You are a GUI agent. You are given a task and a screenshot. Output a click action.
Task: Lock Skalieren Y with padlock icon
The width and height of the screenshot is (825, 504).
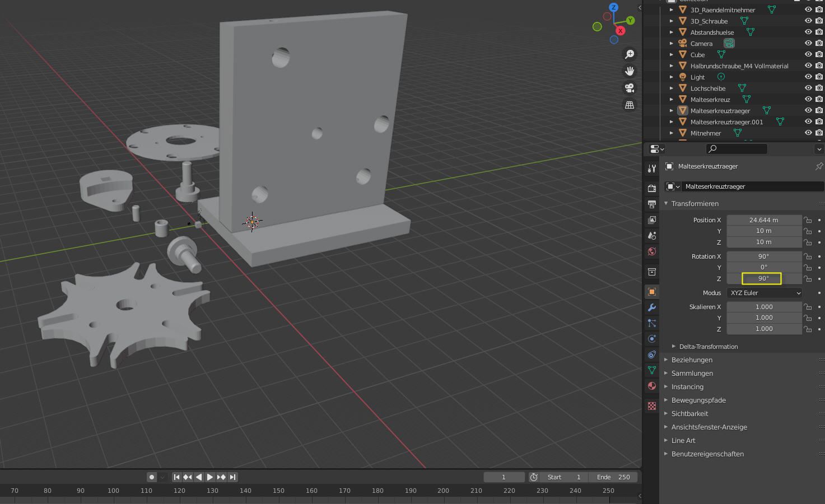click(808, 318)
